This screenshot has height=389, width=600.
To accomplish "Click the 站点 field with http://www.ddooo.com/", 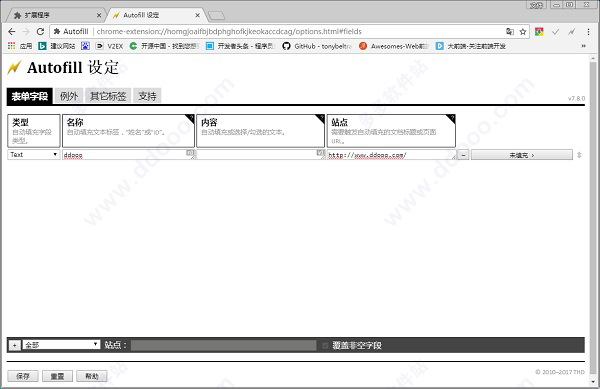I will (x=391, y=155).
